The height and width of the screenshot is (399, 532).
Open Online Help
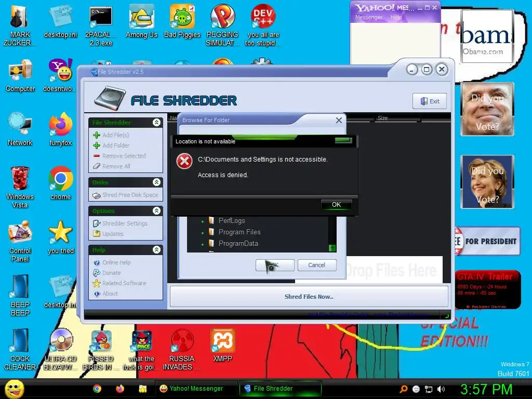click(112, 262)
